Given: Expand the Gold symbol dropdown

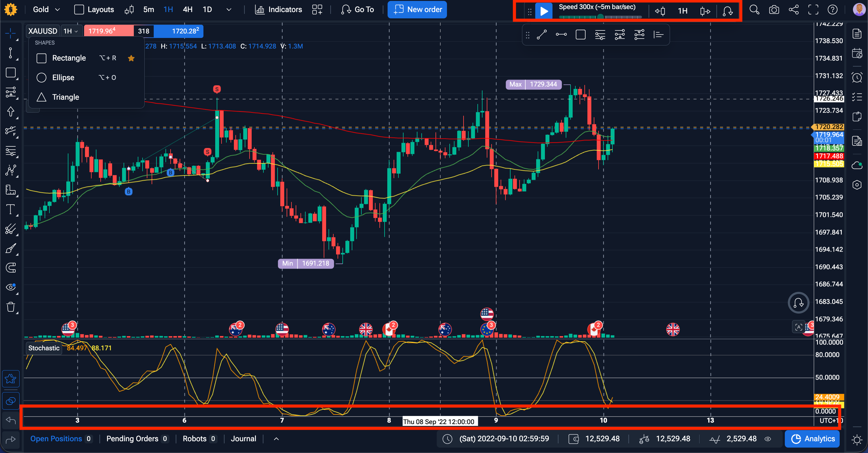Looking at the screenshot, I should click(46, 9).
